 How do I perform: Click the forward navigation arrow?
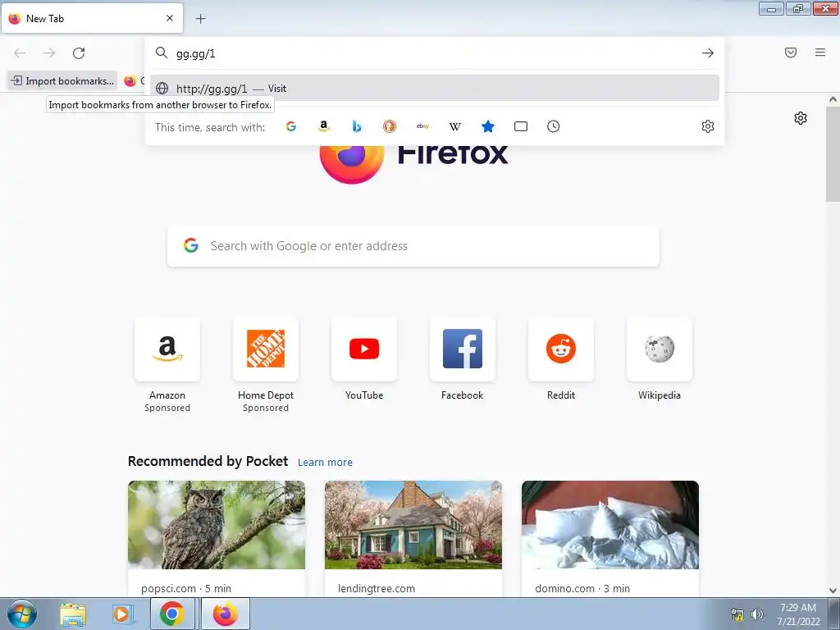49,53
